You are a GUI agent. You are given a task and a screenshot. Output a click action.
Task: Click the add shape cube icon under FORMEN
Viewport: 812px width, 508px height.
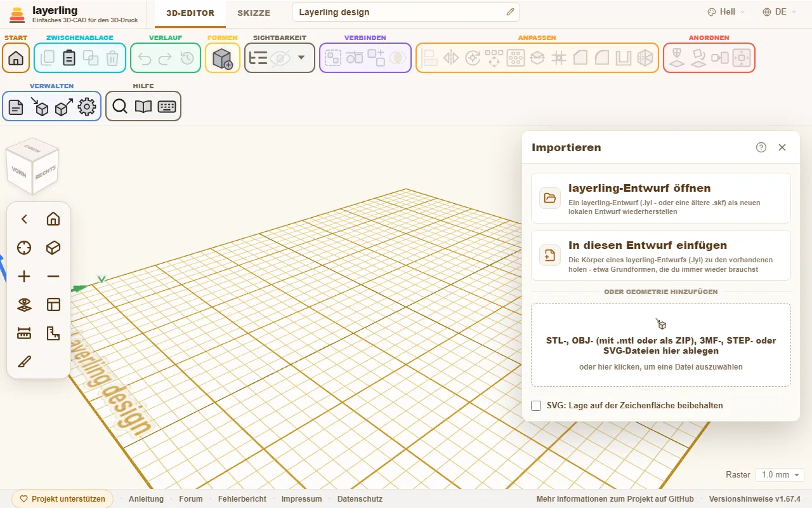pyautogui.click(x=223, y=58)
